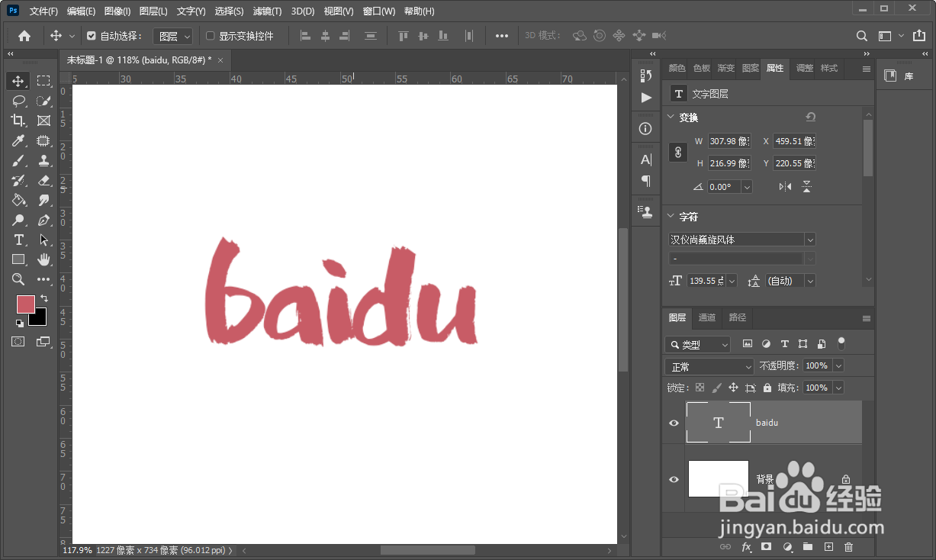Pick the Crop tool
This screenshot has height=560, width=936.
tap(18, 121)
